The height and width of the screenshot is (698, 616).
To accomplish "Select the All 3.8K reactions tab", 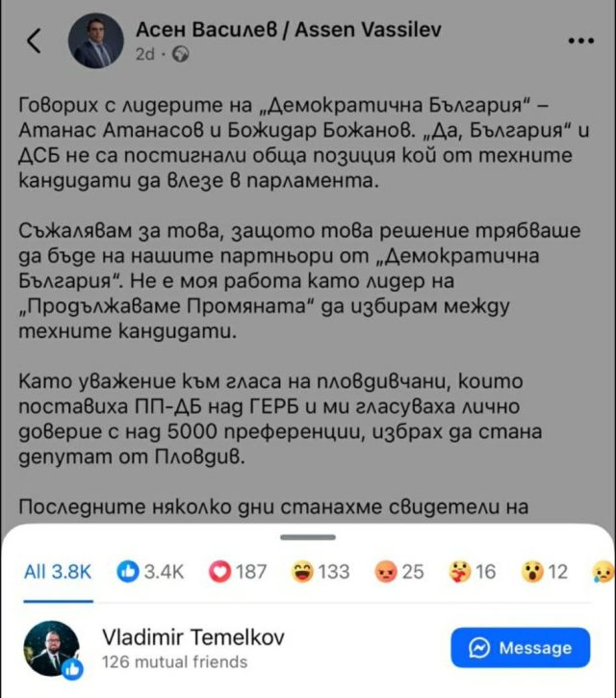I will 58,572.
